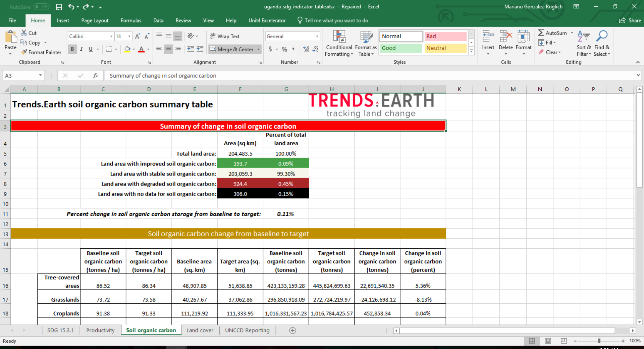
Task: Toggle Wrap Text for the cell
Action: 224,36
